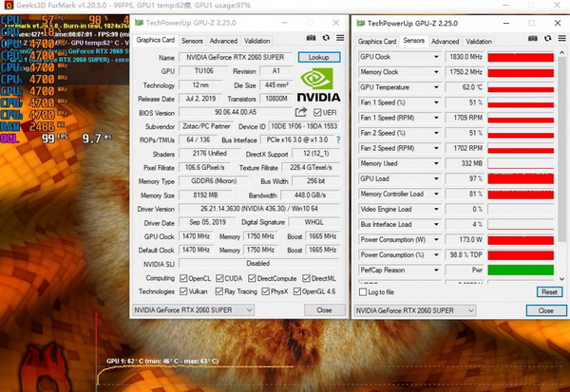Select Graphics Card tab in left GPU-Z window
The height and width of the screenshot is (392, 570).
tap(155, 40)
